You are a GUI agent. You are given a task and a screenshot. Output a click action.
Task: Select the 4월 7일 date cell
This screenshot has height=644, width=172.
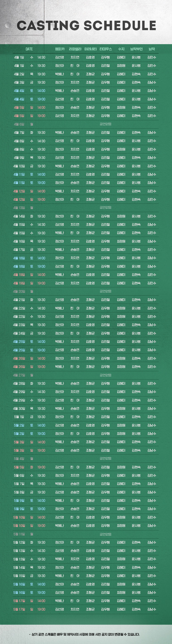point(19,132)
